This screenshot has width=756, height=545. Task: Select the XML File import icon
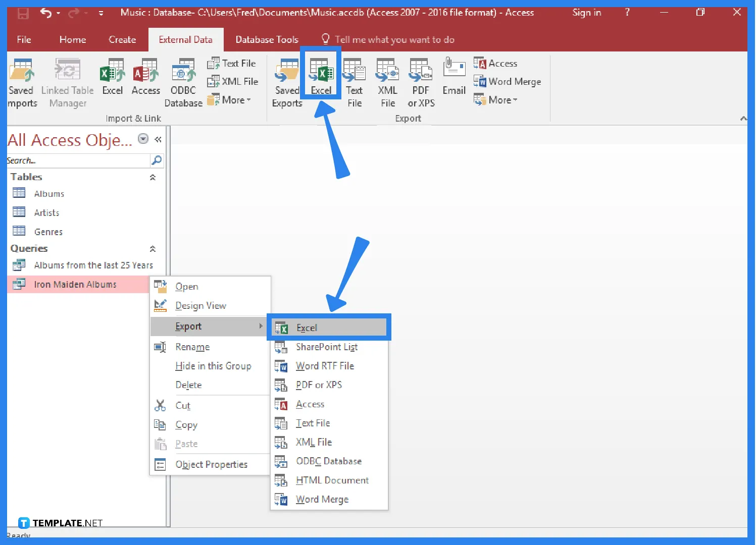pyautogui.click(x=233, y=81)
